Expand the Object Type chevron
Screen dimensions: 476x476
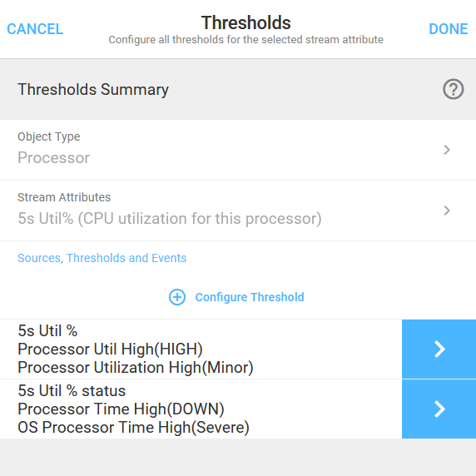coord(447,150)
